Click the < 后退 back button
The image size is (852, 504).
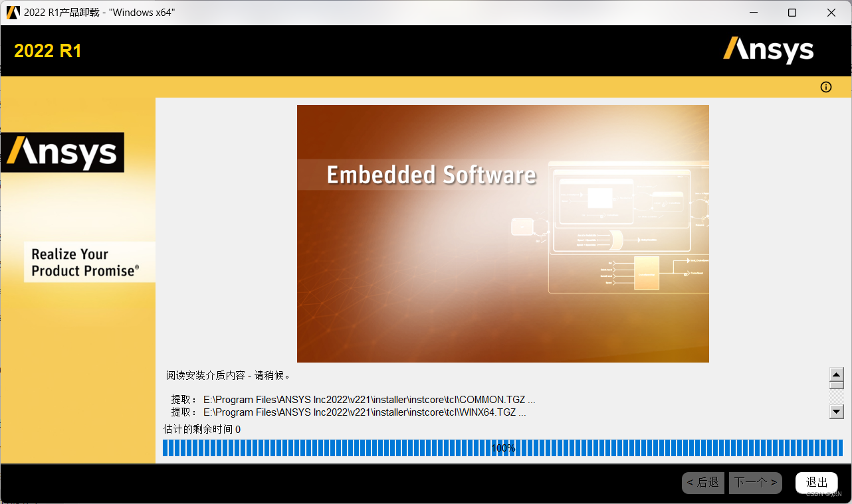703,483
